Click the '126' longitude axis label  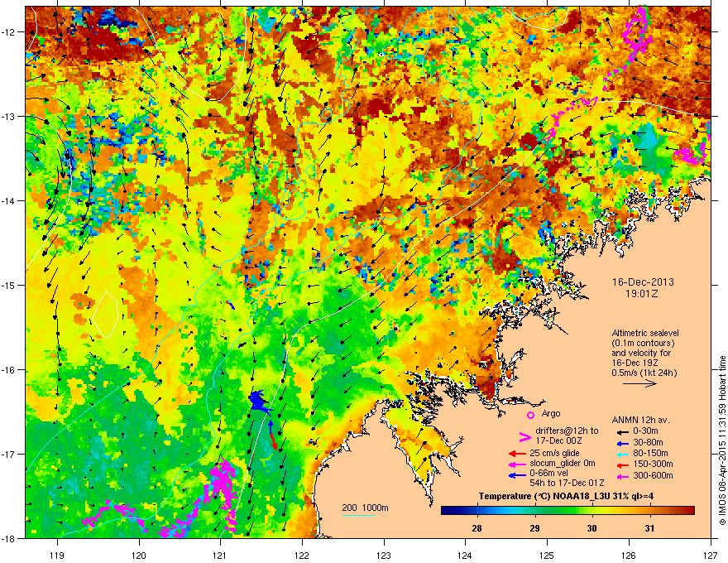[629, 555]
